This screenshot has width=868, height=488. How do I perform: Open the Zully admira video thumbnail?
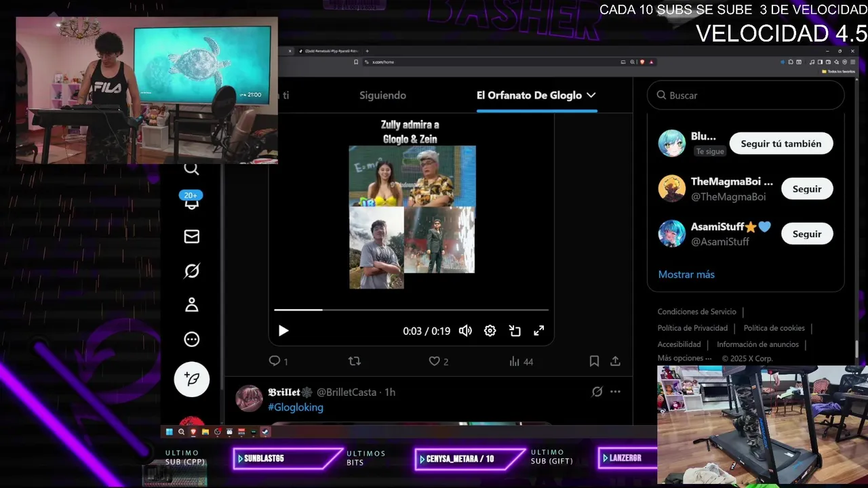tap(412, 217)
